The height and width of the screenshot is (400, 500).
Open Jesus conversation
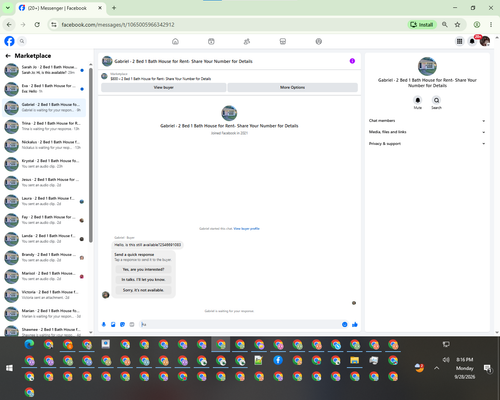[44, 182]
